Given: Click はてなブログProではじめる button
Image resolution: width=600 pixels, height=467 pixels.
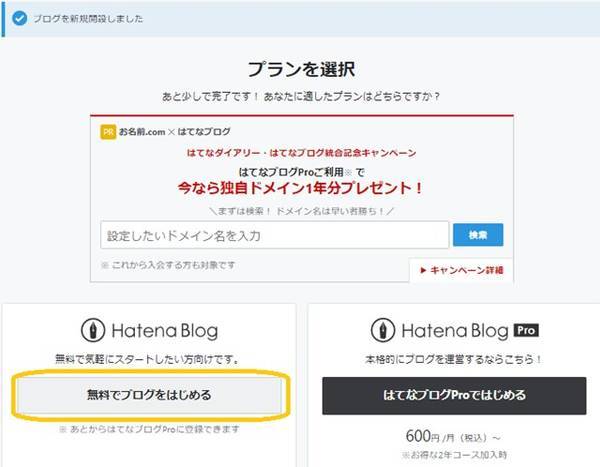Looking at the screenshot, I should click(454, 395).
